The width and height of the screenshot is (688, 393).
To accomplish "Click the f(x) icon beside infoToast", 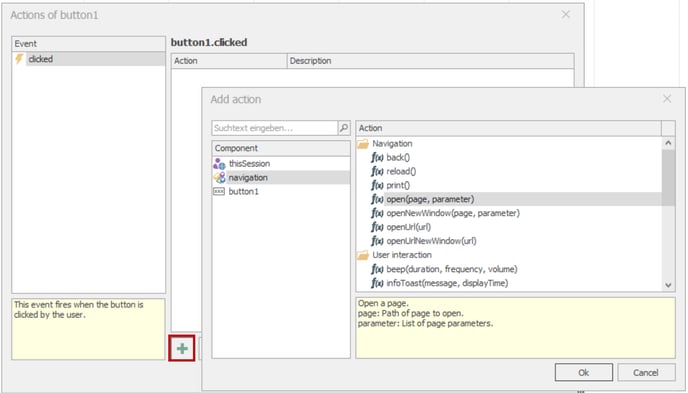I will (377, 283).
